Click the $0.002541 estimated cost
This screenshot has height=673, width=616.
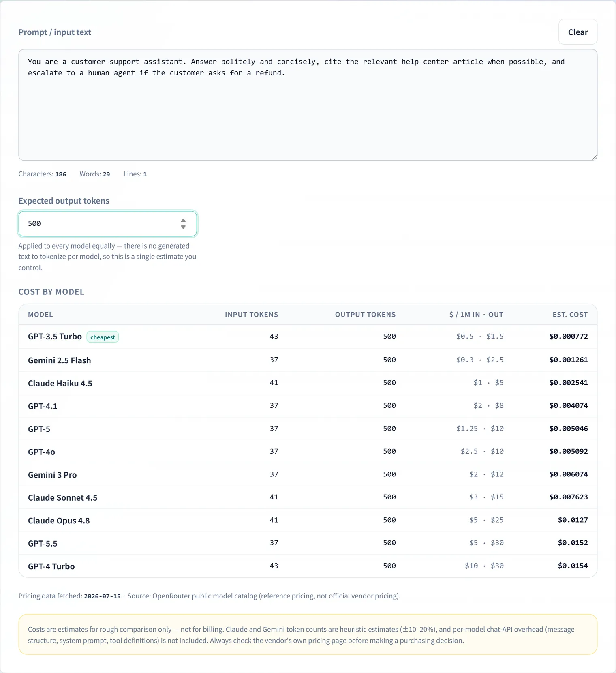pyautogui.click(x=568, y=382)
